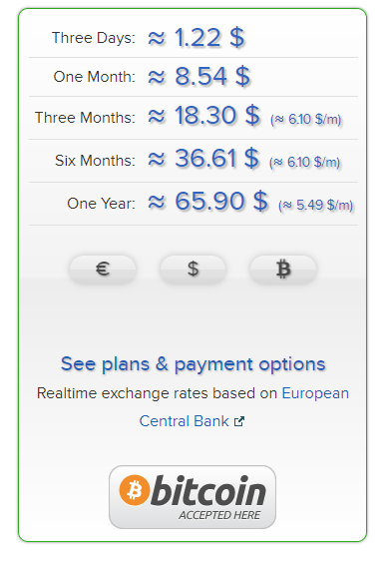Click the orange Bitcoin logo in badge
This screenshot has width=392, height=566.
point(134,490)
